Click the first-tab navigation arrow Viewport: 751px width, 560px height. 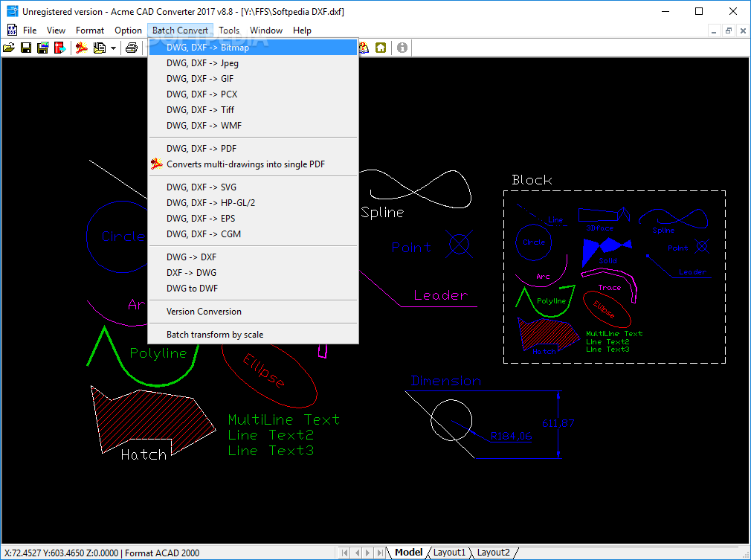click(x=345, y=553)
